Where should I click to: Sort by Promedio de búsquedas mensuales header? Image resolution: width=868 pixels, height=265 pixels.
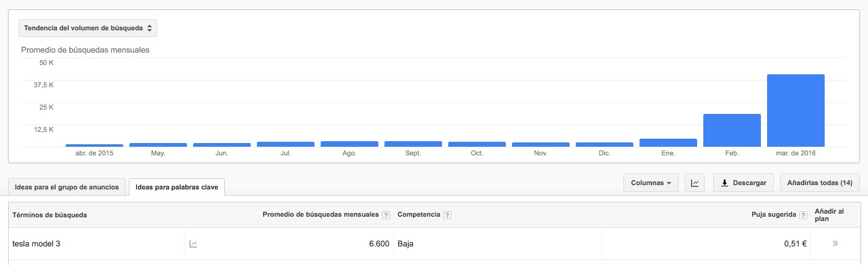[x=321, y=215]
